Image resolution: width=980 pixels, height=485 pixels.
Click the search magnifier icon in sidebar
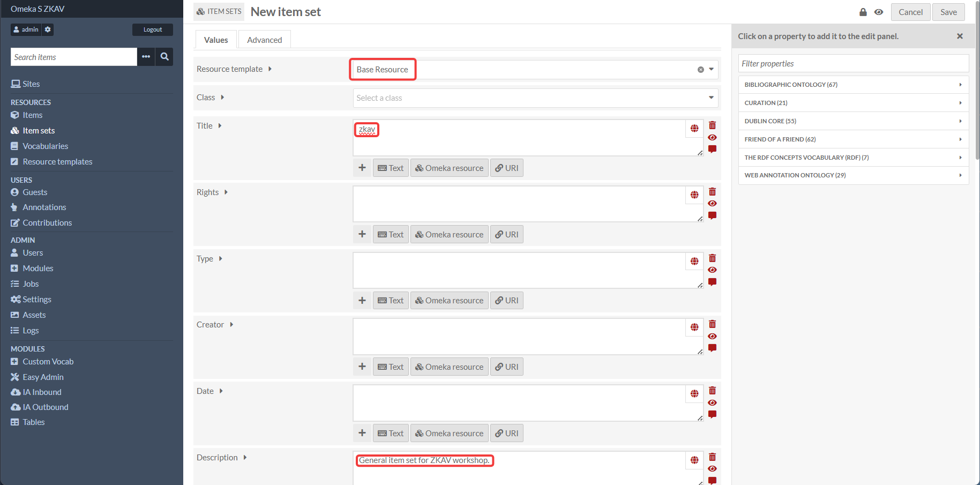click(164, 57)
